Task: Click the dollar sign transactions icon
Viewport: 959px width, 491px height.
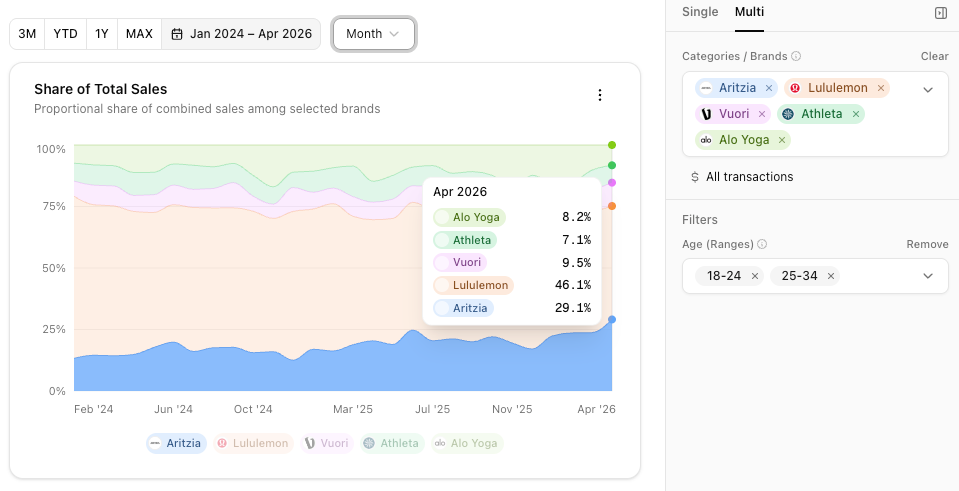Action: pos(694,177)
